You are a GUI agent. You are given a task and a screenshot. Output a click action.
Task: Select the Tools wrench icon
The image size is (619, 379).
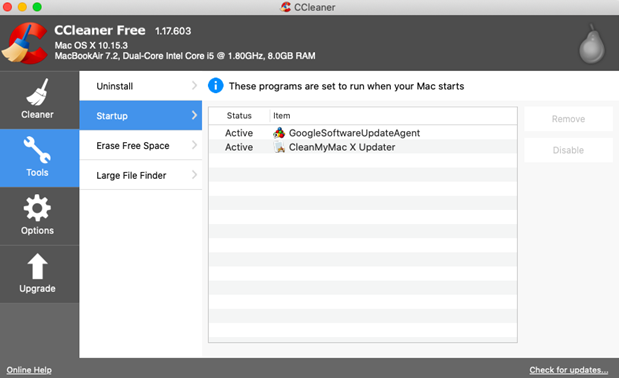click(x=37, y=150)
